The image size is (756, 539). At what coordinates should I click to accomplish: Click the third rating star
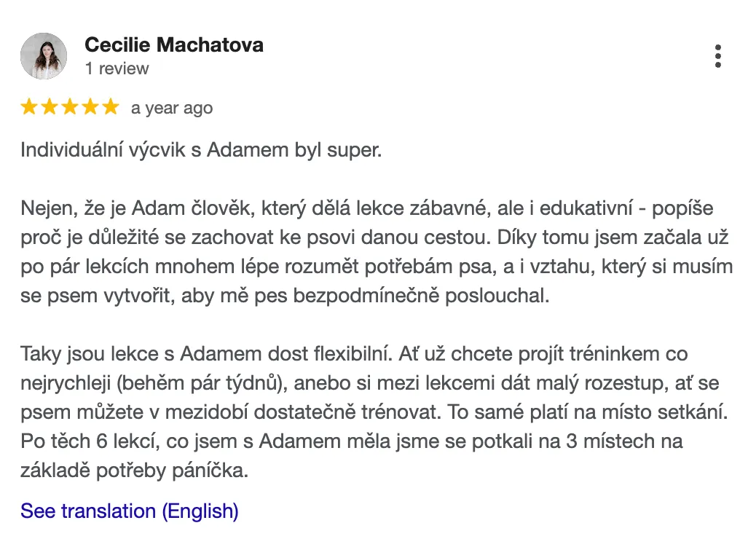coord(70,108)
